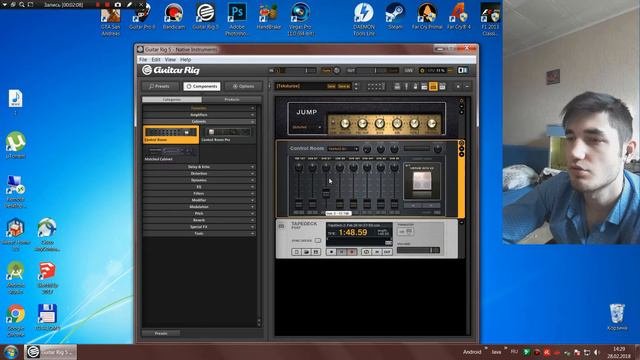The width and height of the screenshot is (640, 360).
Task: Expand the Reverb category
Action: [x=199, y=220]
